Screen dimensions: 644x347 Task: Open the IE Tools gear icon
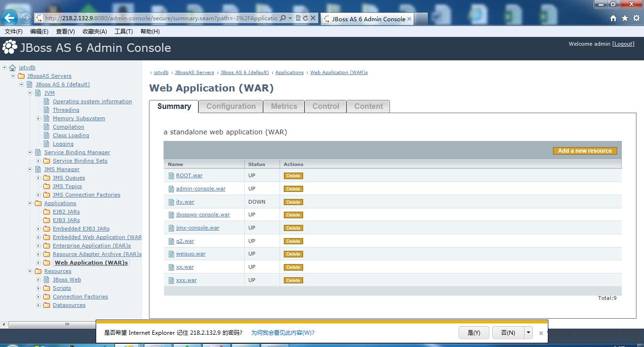(x=636, y=18)
